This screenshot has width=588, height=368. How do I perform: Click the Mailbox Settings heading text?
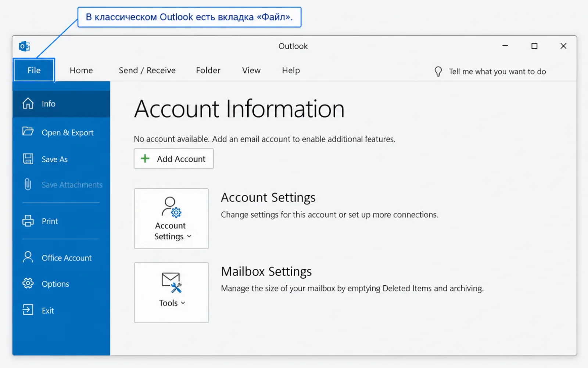tap(266, 271)
